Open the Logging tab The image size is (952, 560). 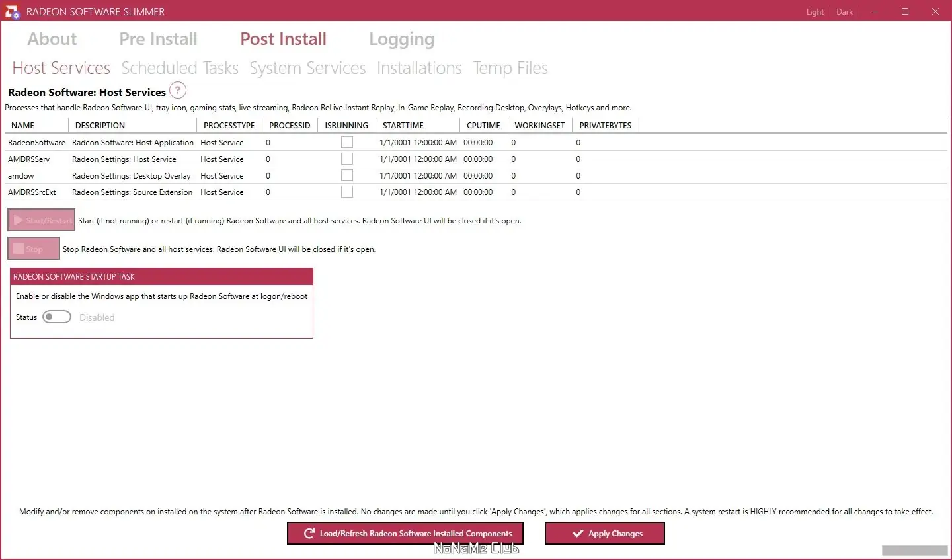[402, 40]
